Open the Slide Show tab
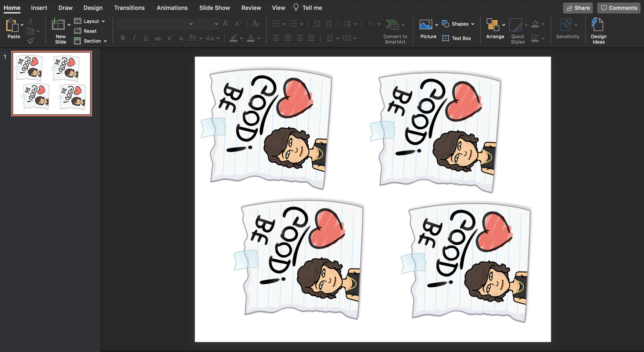The image size is (644, 352). 214,8
